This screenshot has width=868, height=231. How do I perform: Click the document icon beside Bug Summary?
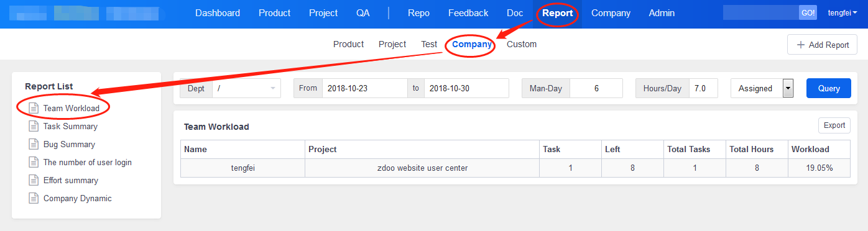coord(34,144)
